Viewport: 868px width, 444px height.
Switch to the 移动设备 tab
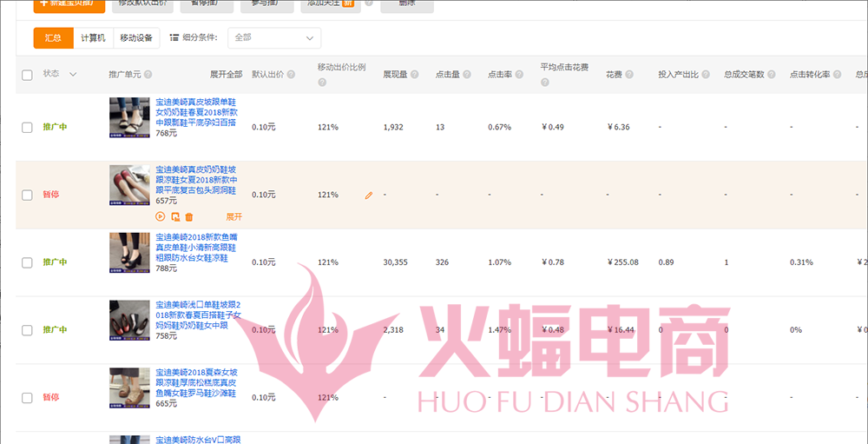coord(136,37)
